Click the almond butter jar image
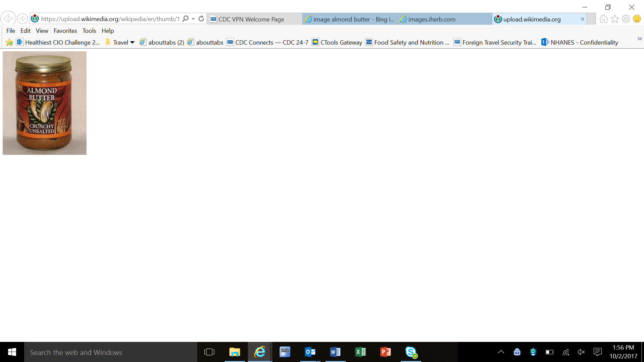 click(x=44, y=103)
